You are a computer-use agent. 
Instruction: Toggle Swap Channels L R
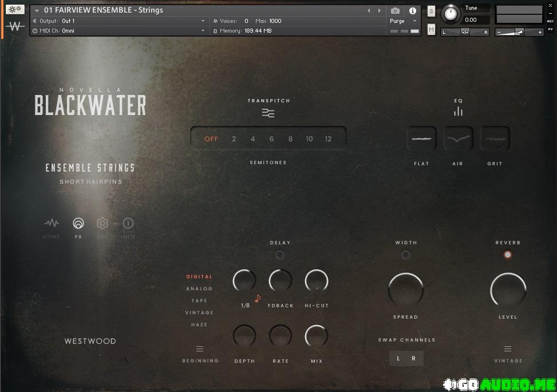coord(406,359)
